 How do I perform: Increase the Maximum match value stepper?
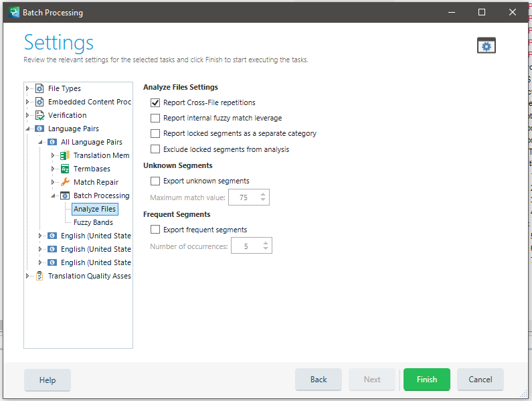(x=264, y=194)
